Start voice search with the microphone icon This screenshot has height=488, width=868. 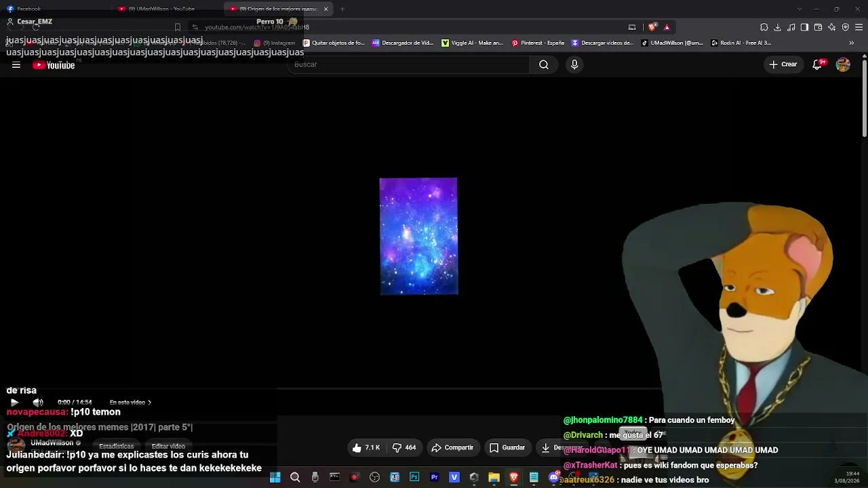574,64
